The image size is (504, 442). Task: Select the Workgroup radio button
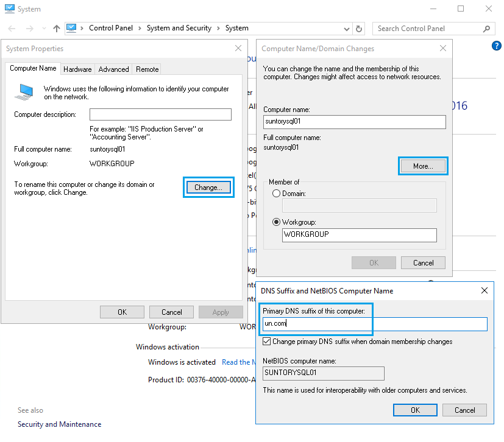[x=276, y=222]
